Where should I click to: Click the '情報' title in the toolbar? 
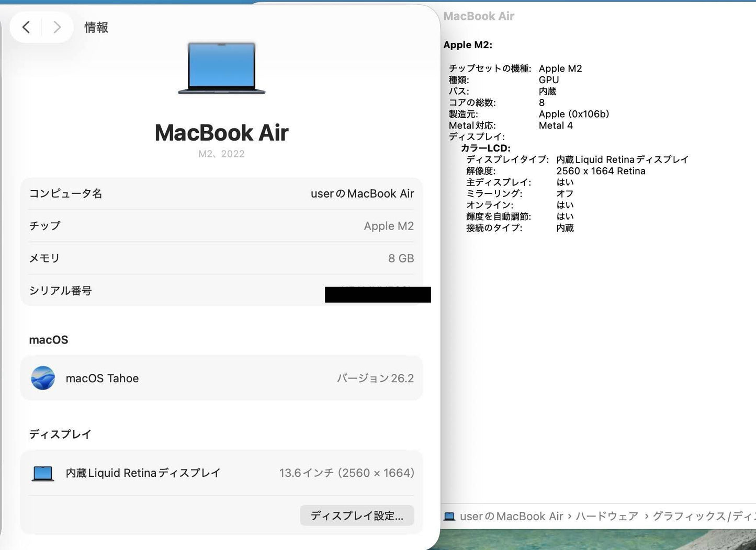96,28
